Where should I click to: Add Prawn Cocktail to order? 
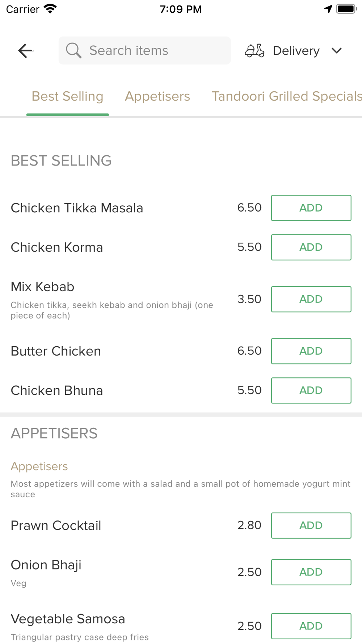[x=311, y=526]
